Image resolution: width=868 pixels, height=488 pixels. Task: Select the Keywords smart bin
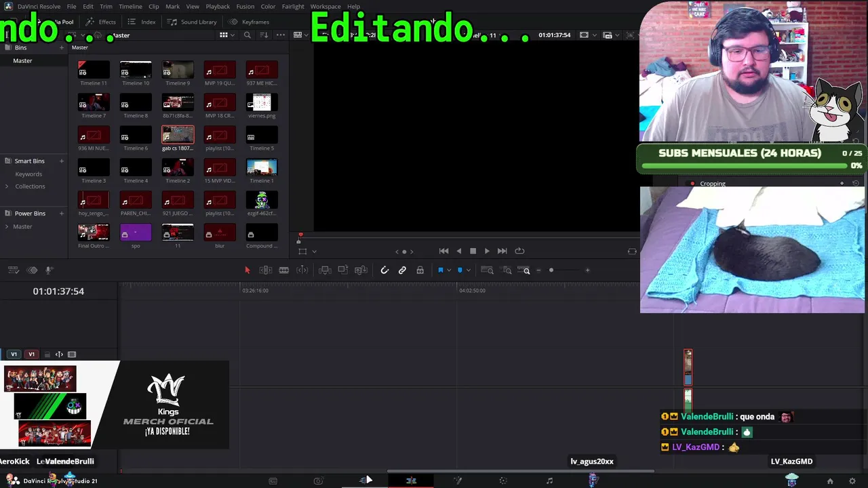(x=28, y=174)
